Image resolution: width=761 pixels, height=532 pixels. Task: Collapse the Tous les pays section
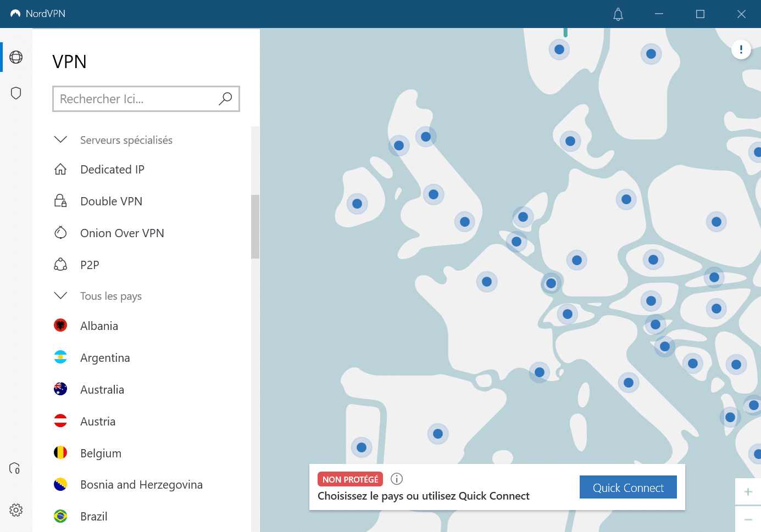coord(60,295)
